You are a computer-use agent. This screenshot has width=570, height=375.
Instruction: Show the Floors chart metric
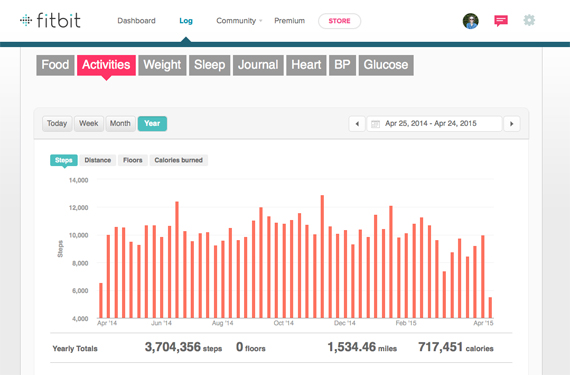pos(133,160)
